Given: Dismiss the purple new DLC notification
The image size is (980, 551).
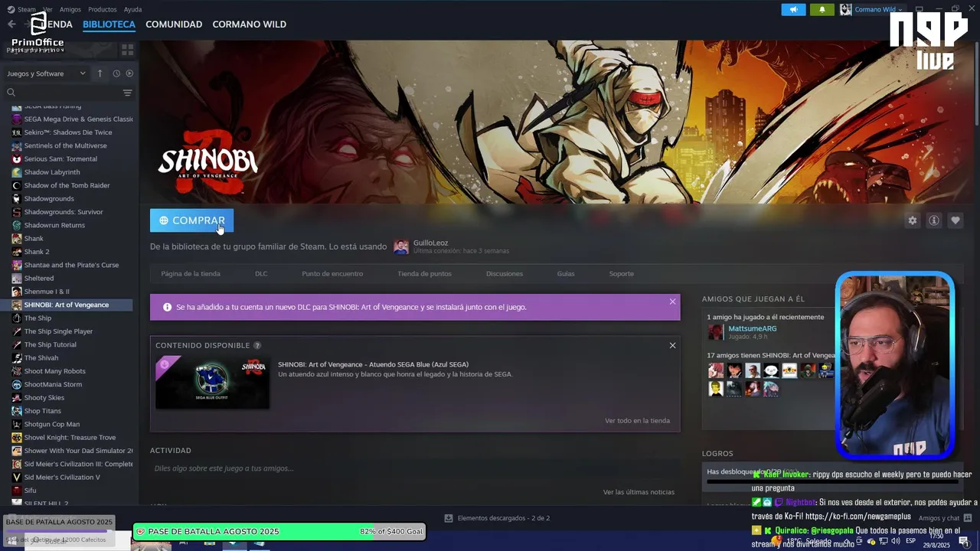Looking at the screenshot, I should coord(672,302).
